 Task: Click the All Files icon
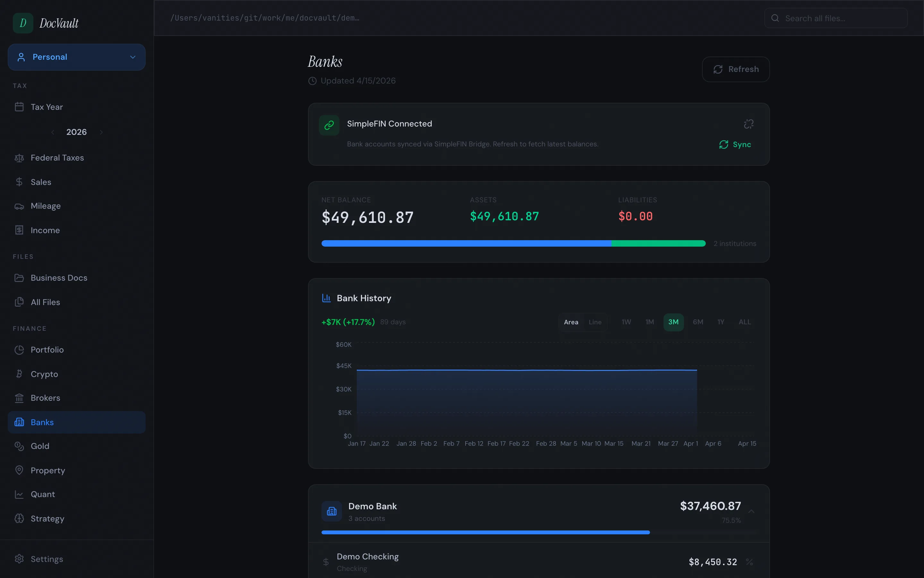[19, 302]
